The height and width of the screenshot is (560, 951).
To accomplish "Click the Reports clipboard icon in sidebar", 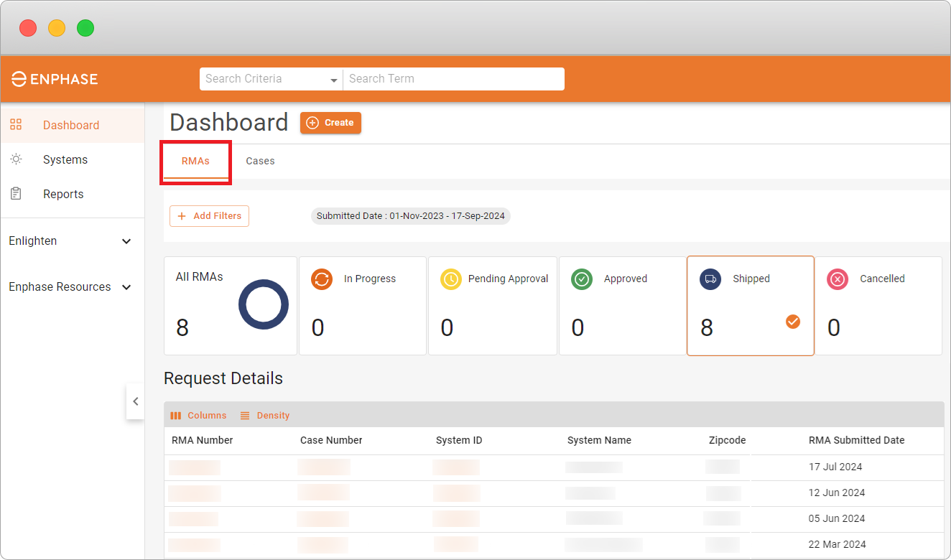I will [16, 194].
